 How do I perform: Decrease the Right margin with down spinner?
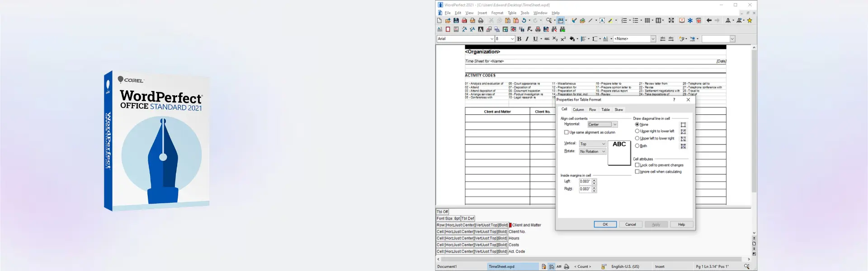point(594,191)
